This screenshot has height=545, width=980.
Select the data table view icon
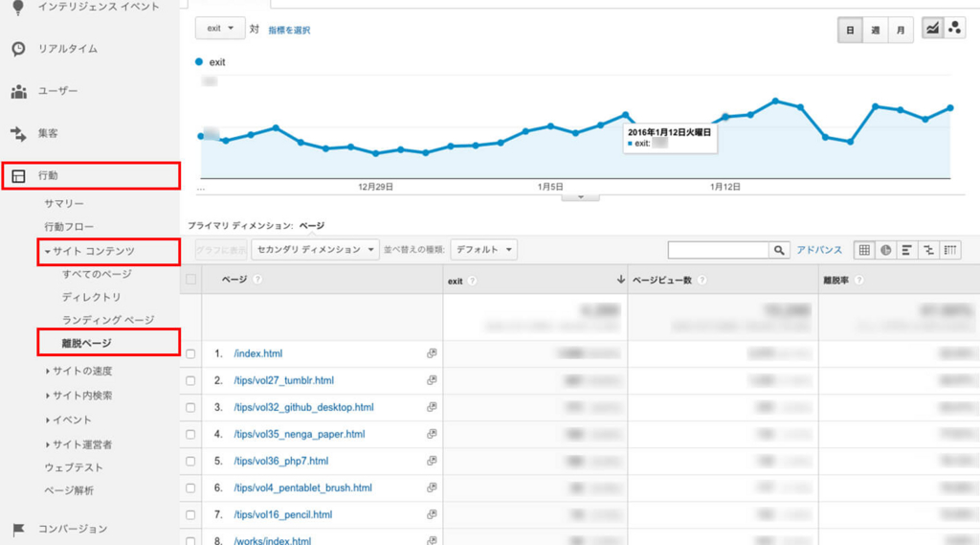tap(864, 250)
